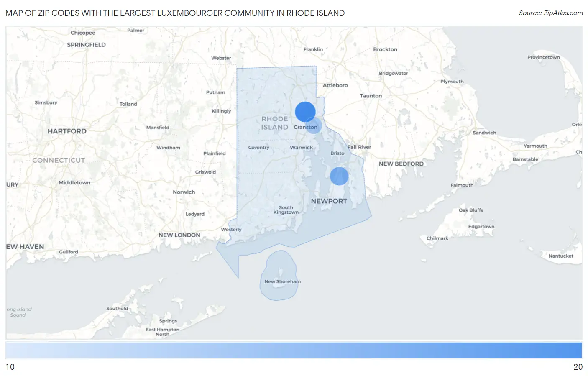Click the Mansfield label
588x376 pixels.
pos(158,128)
